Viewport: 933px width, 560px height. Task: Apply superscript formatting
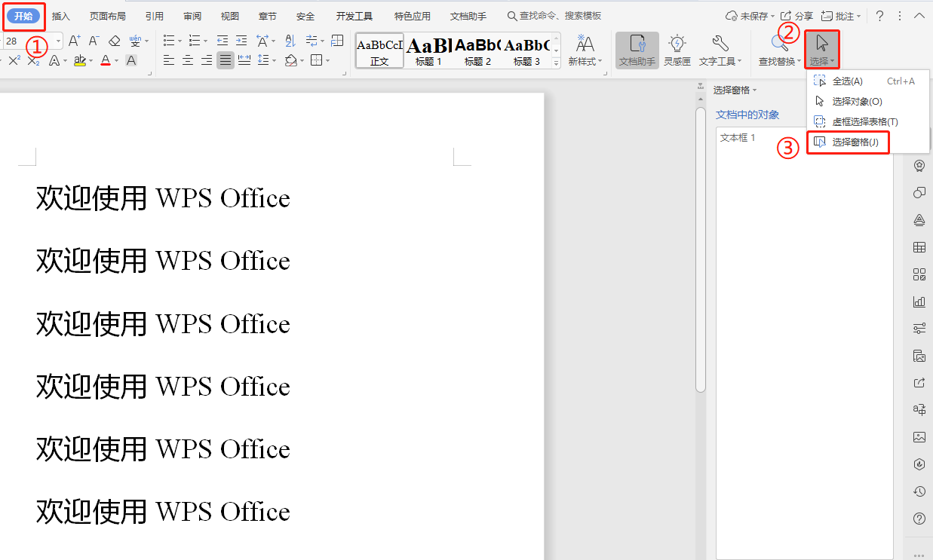click(14, 60)
